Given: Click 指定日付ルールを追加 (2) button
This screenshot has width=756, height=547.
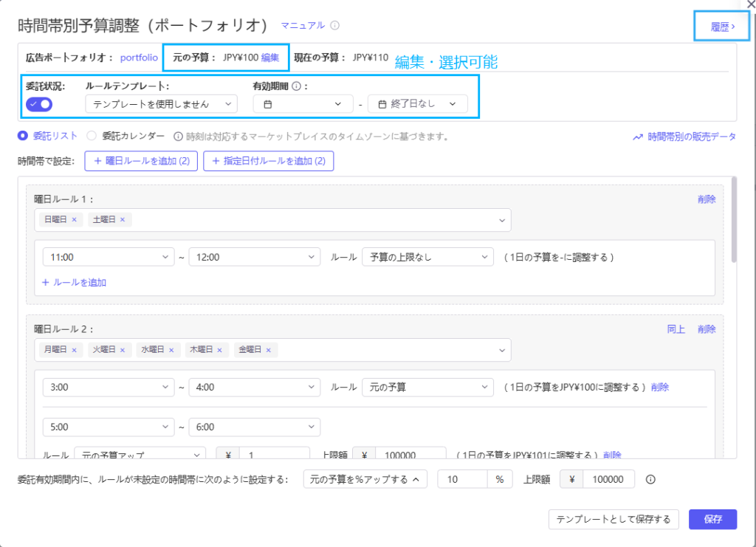Looking at the screenshot, I should click(268, 161).
